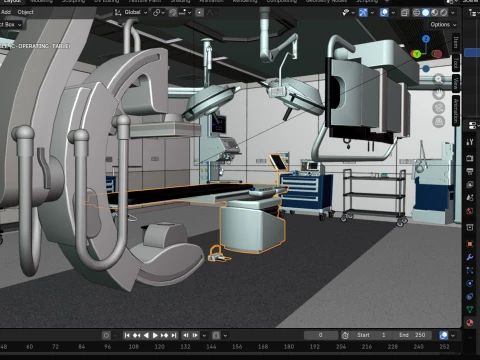Open the viewport shading options dropdown
Viewport: 480px width, 360px height.
(453, 13)
